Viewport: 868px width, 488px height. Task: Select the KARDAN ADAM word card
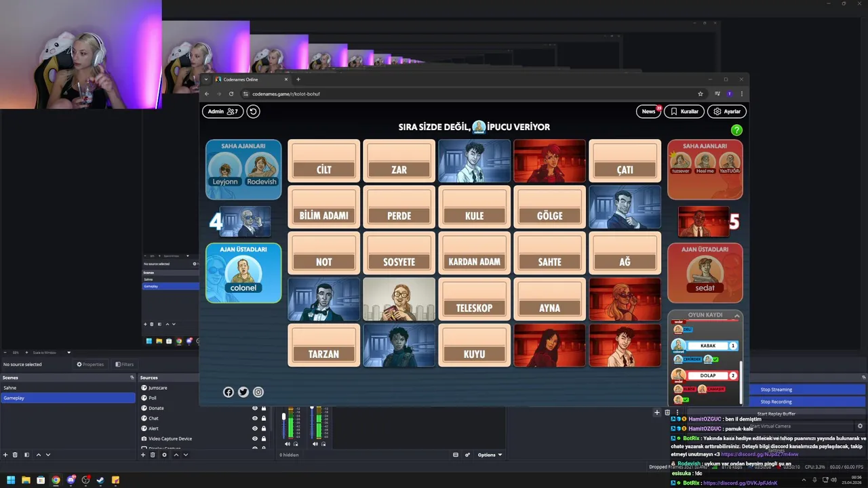coord(475,253)
